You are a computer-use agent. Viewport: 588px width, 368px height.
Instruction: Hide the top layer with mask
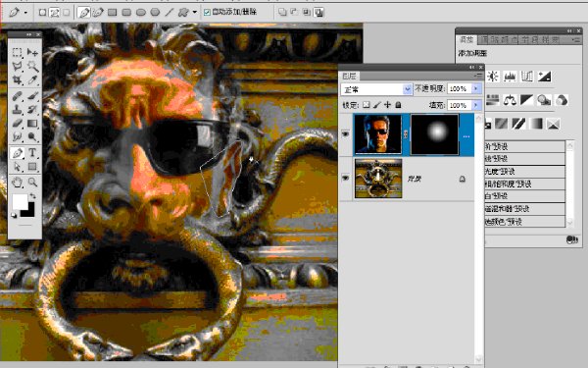pyautogui.click(x=345, y=134)
